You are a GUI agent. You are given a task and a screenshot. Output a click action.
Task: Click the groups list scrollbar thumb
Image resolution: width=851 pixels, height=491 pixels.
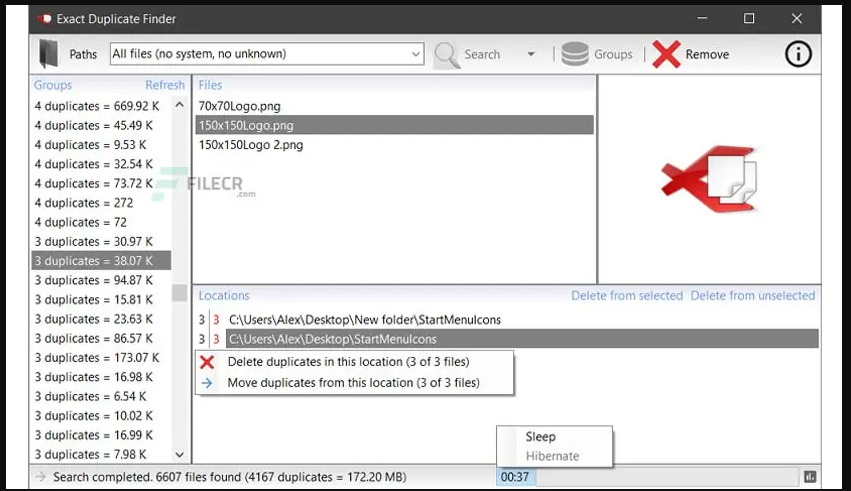click(180, 293)
